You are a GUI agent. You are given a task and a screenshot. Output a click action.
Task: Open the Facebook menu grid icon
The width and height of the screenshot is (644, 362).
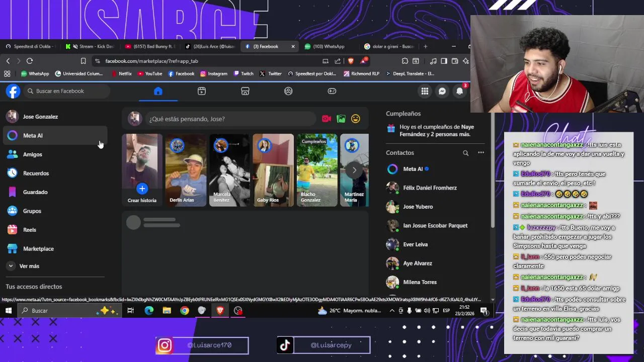click(x=425, y=91)
